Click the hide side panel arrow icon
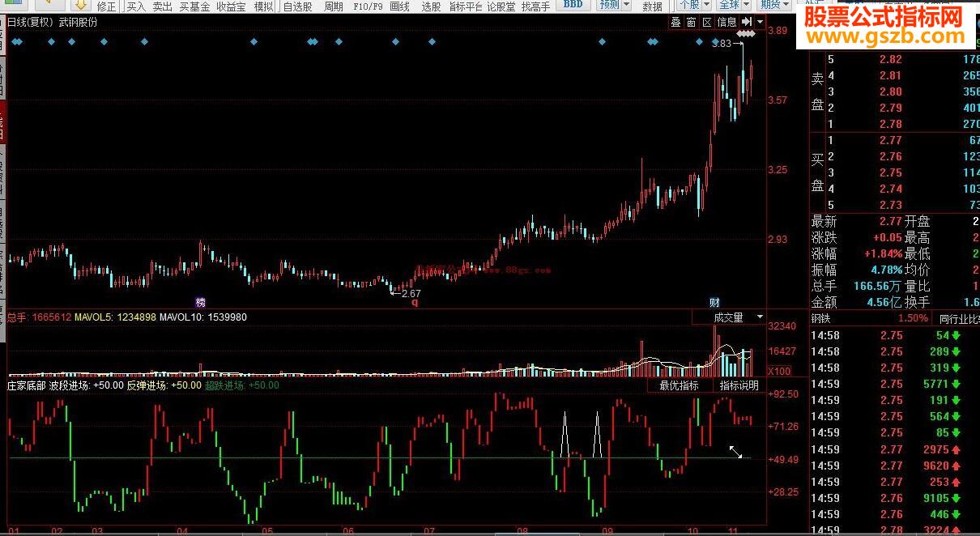 pos(747,22)
